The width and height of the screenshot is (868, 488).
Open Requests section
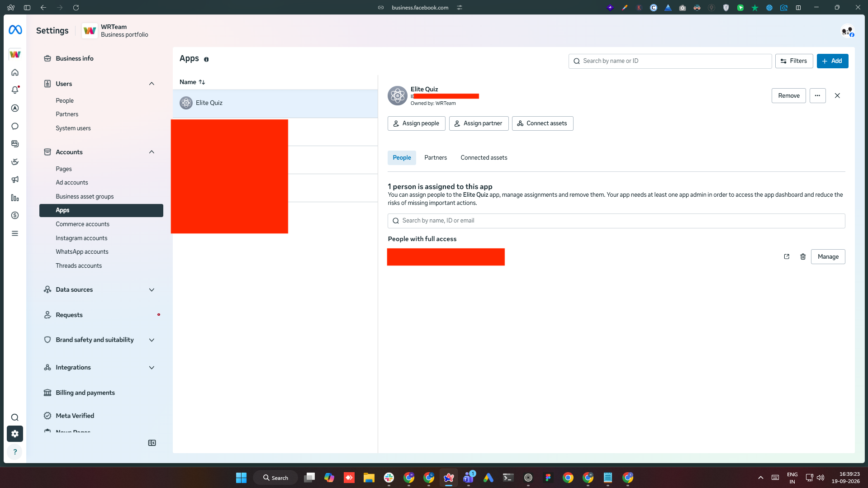(69, 315)
